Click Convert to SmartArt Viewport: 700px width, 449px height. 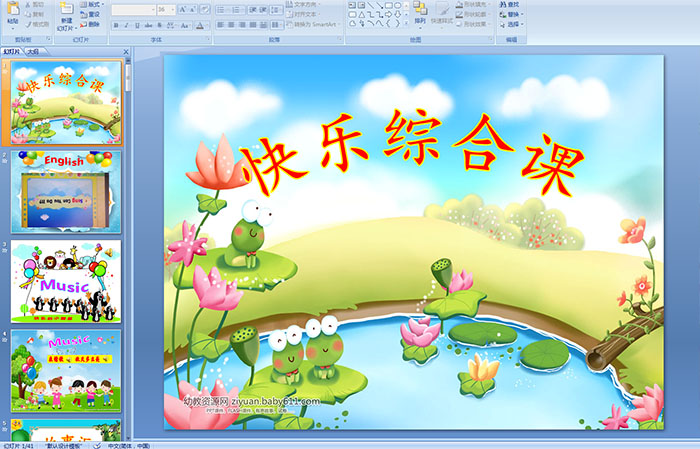[x=314, y=24]
